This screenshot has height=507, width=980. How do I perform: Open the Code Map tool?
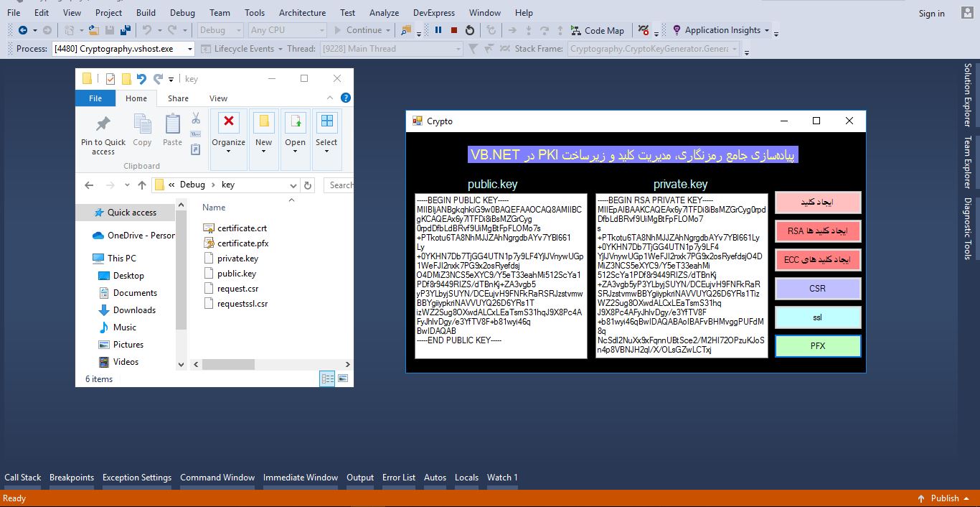click(597, 30)
